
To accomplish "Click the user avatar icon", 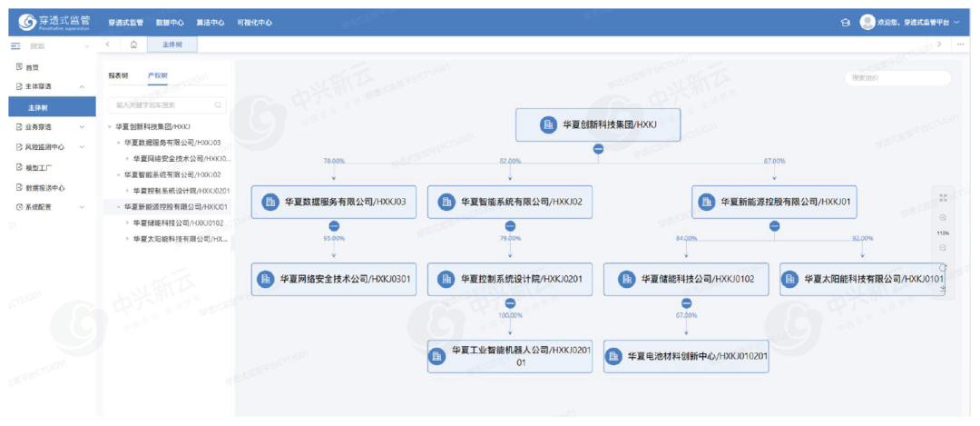I will coord(867,22).
